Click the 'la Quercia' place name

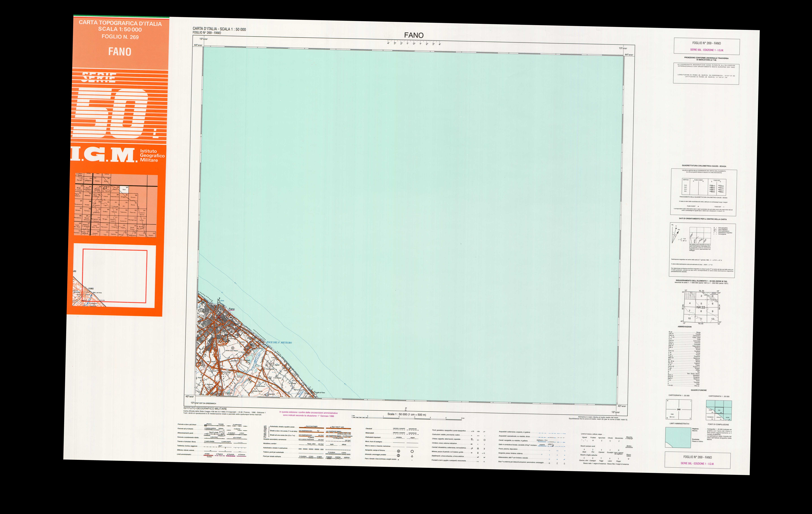tap(212, 362)
